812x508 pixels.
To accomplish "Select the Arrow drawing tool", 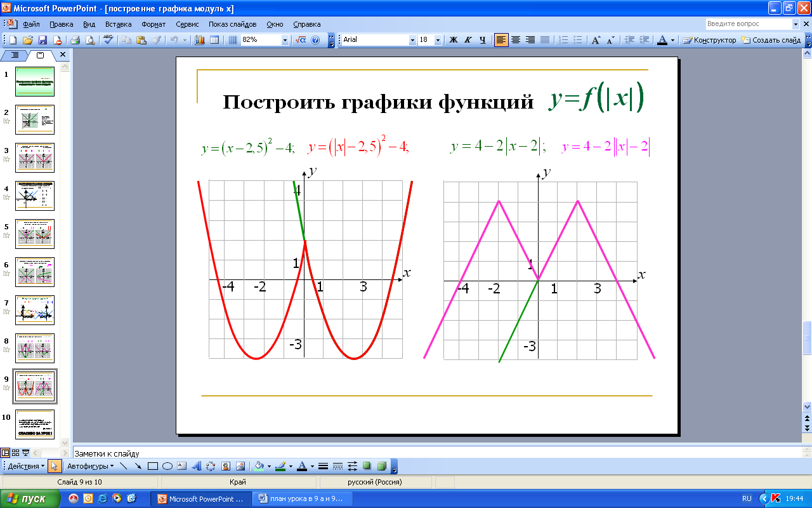I will [x=138, y=466].
